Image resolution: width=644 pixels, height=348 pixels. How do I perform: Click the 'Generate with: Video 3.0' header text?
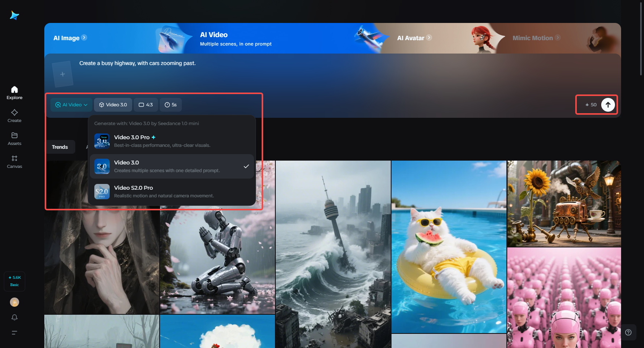[x=147, y=124]
